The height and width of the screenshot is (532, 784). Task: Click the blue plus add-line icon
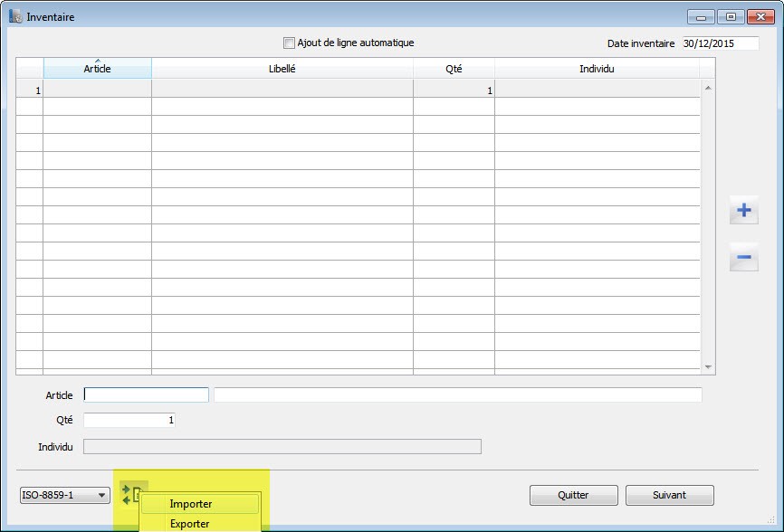(744, 211)
